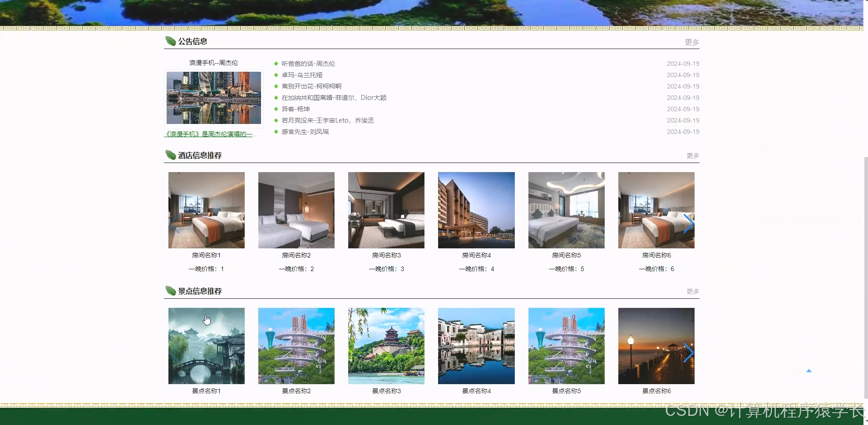Image resolution: width=868 pixels, height=425 pixels.
Task: Click the next arrow on the hotel carousel
Action: (689, 224)
